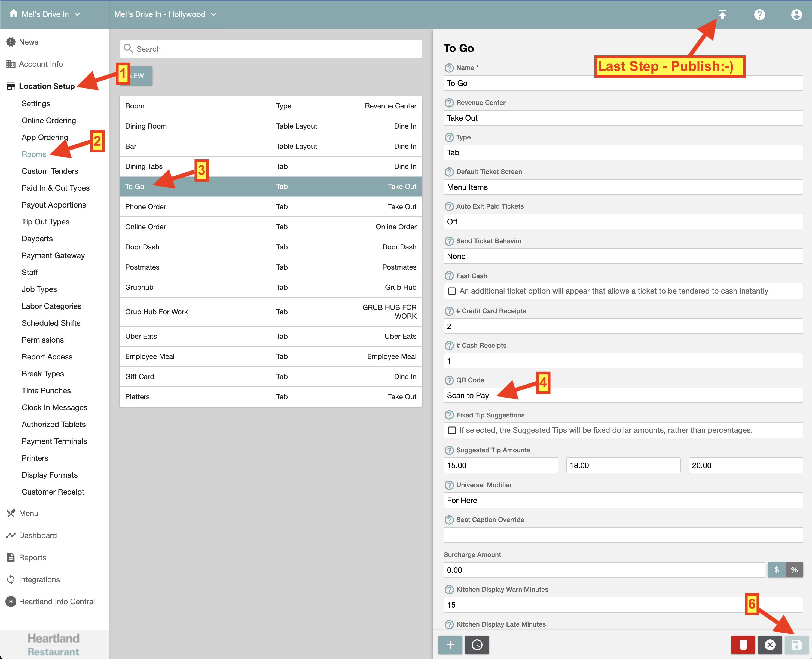Click the plus add icon
The height and width of the screenshot is (659, 812).
[x=450, y=645]
